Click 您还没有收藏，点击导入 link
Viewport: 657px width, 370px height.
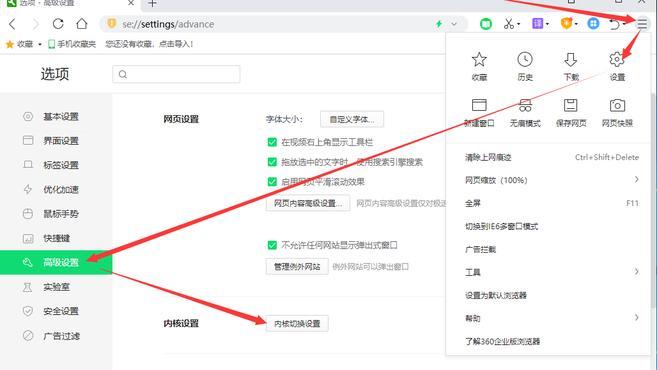point(149,44)
